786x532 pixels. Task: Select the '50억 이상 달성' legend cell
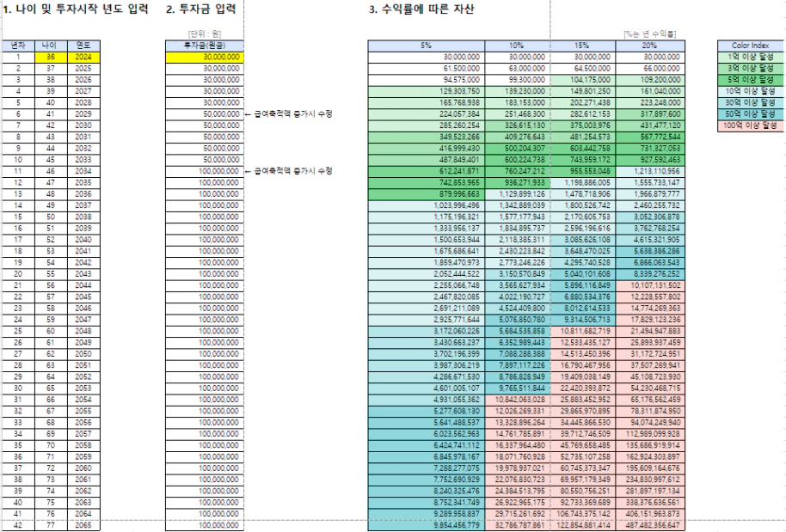click(751, 114)
